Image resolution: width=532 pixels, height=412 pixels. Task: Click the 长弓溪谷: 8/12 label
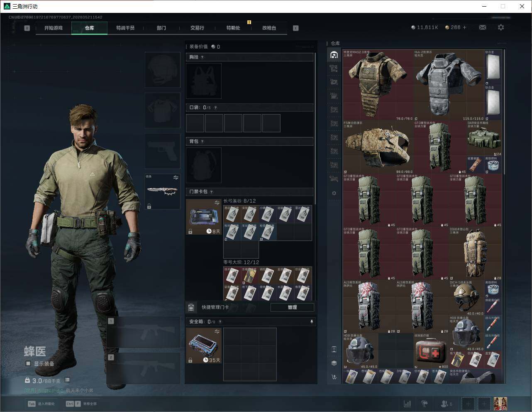239,201
